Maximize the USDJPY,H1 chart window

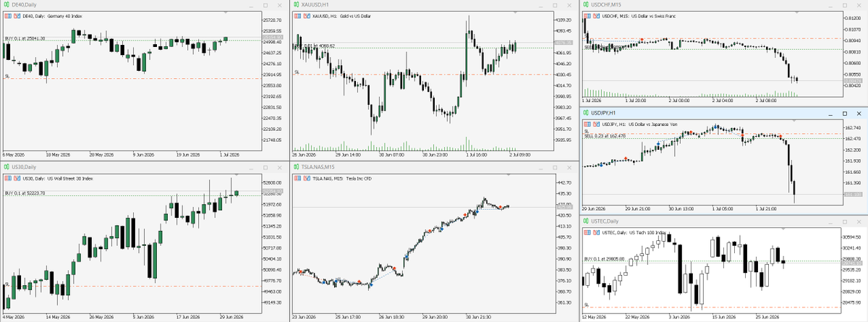tap(844, 114)
